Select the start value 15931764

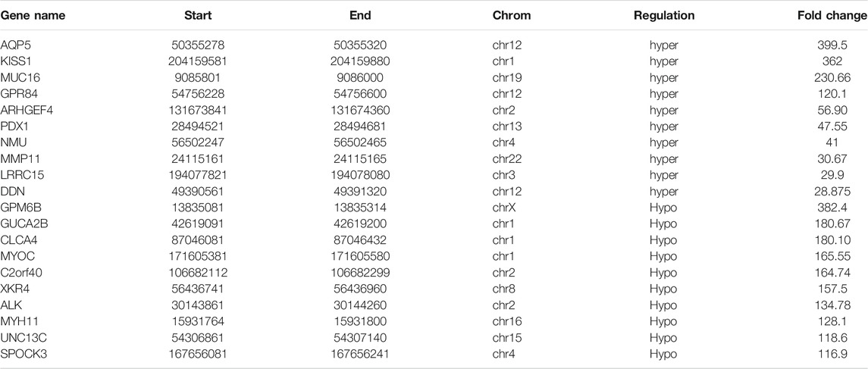coord(199,300)
